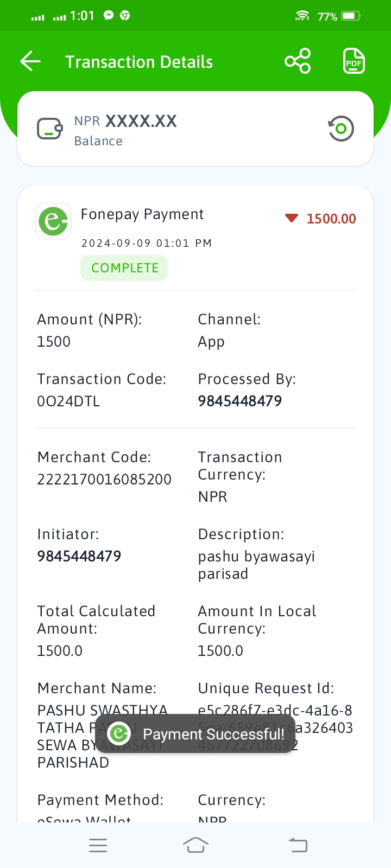Tap the Transaction Details title
Image resolution: width=391 pixels, height=868 pixels.
coord(139,62)
